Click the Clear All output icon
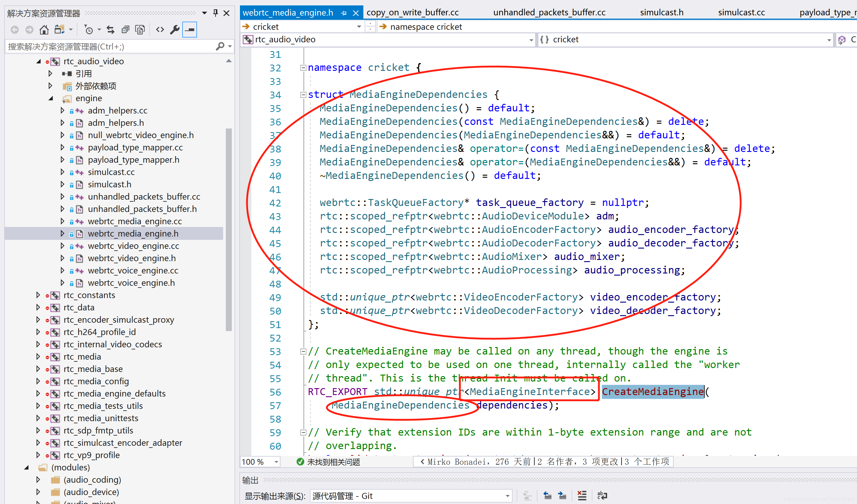This screenshot has width=857, height=504. pos(582,496)
